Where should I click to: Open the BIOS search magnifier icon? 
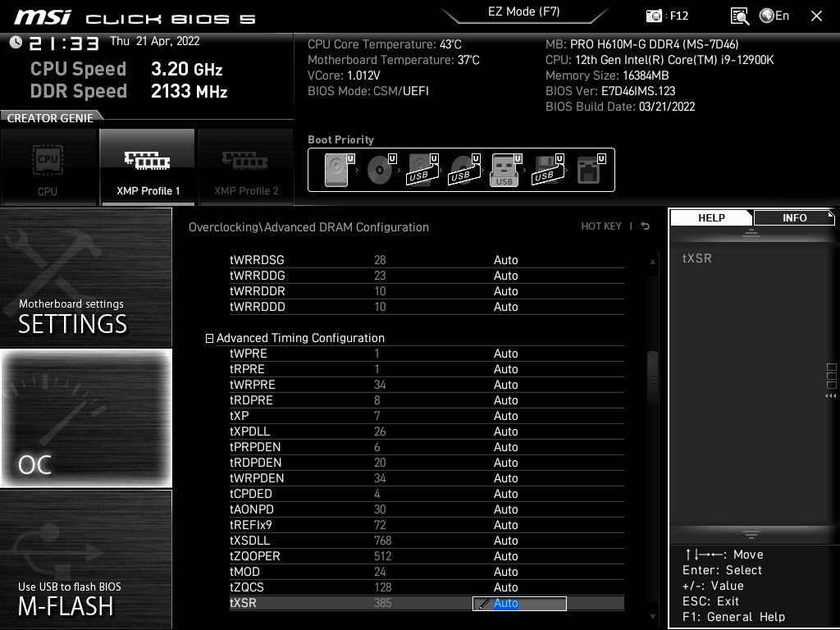pyautogui.click(x=740, y=16)
